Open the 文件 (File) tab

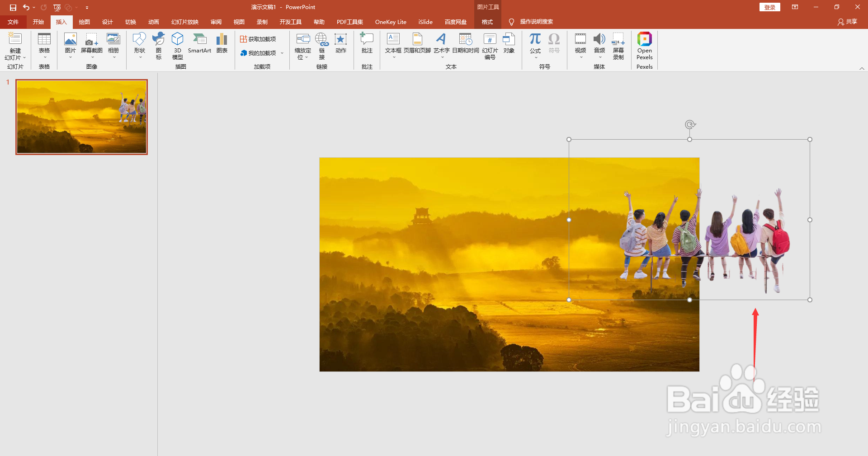[13, 22]
